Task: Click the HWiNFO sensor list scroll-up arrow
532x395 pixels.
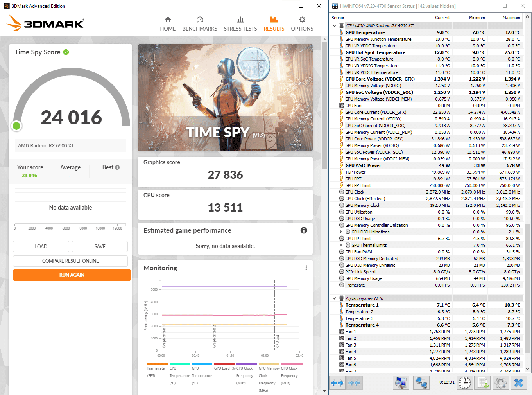Action: pyautogui.click(x=528, y=17)
